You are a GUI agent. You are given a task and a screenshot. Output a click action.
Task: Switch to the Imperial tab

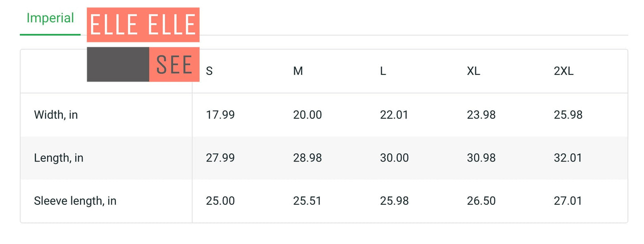click(x=50, y=18)
